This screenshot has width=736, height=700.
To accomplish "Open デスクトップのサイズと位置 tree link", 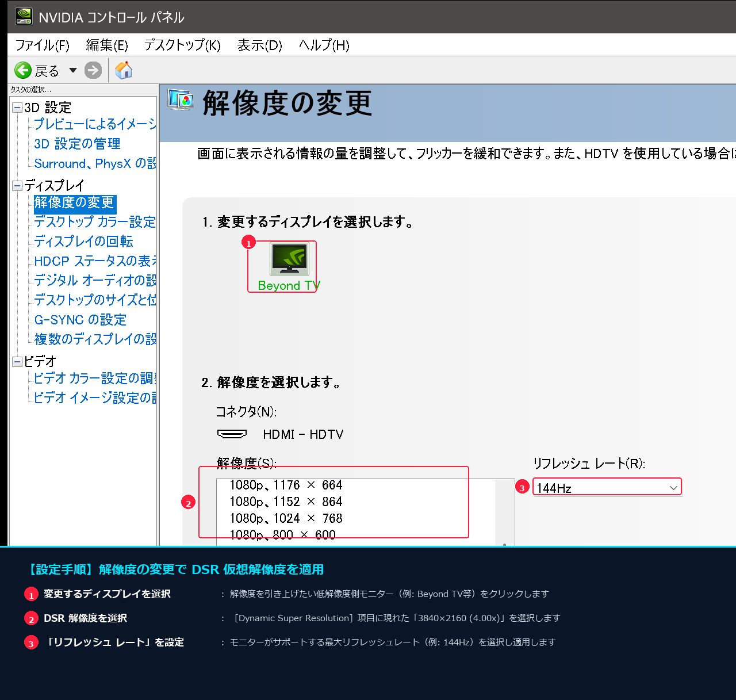I will click(95, 300).
